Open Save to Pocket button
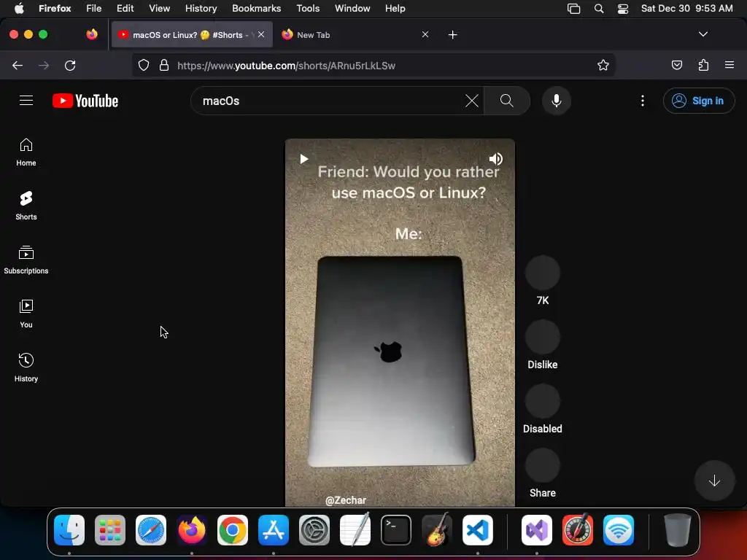This screenshot has height=560, width=747. tap(676, 65)
